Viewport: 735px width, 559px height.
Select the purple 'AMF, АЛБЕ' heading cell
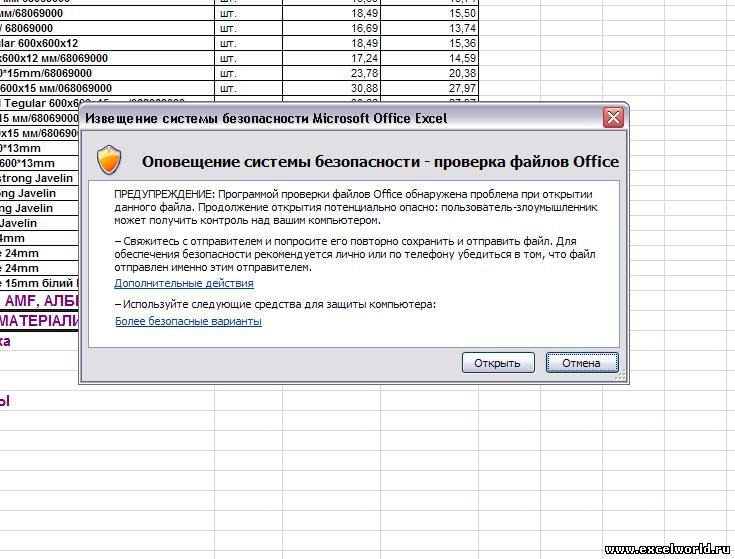tap(39, 300)
